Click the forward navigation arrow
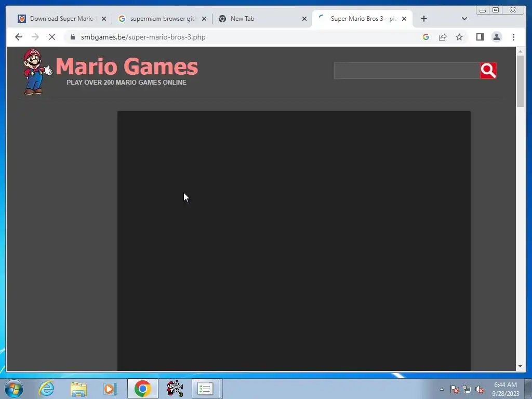 click(35, 37)
